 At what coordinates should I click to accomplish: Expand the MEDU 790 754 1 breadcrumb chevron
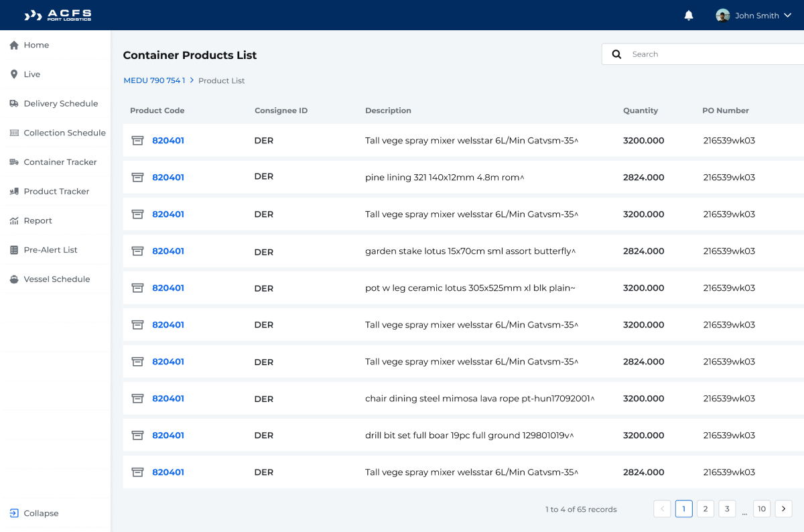pos(190,80)
